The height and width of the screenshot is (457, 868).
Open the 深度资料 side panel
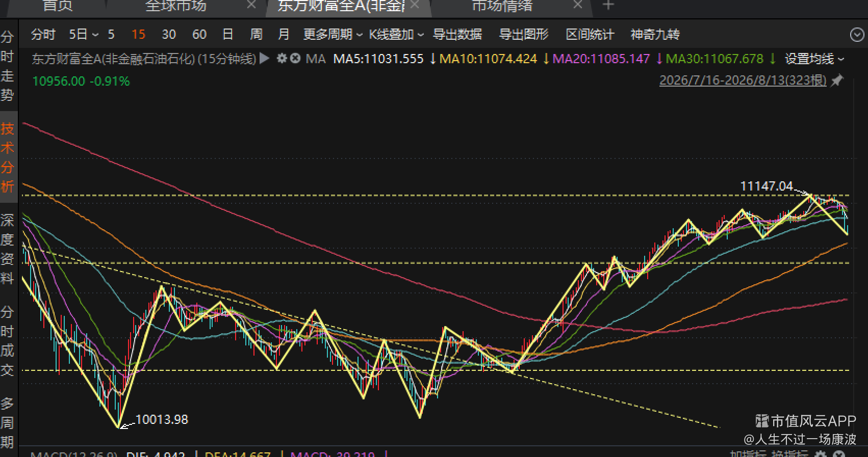point(7,249)
